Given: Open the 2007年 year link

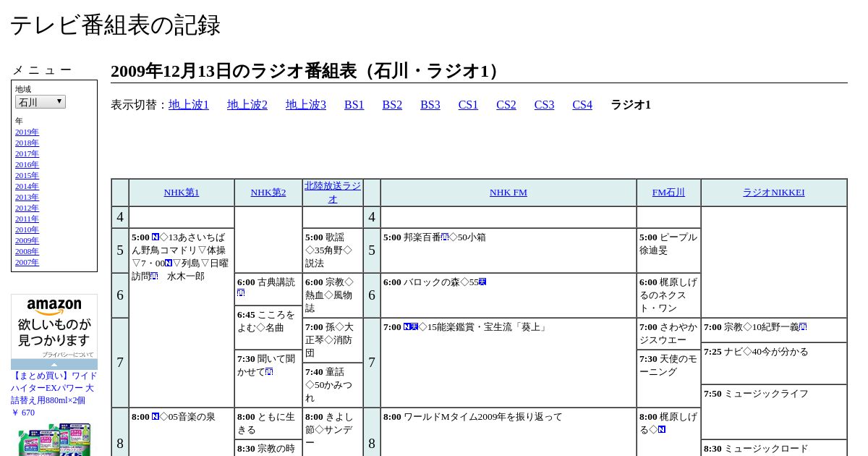Looking at the screenshot, I should (27, 262).
